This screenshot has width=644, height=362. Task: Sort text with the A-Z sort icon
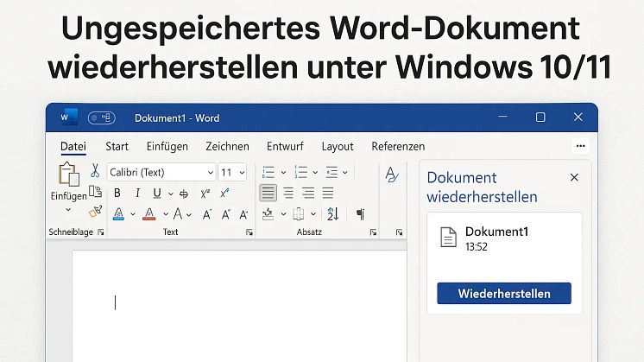pos(332,214)
